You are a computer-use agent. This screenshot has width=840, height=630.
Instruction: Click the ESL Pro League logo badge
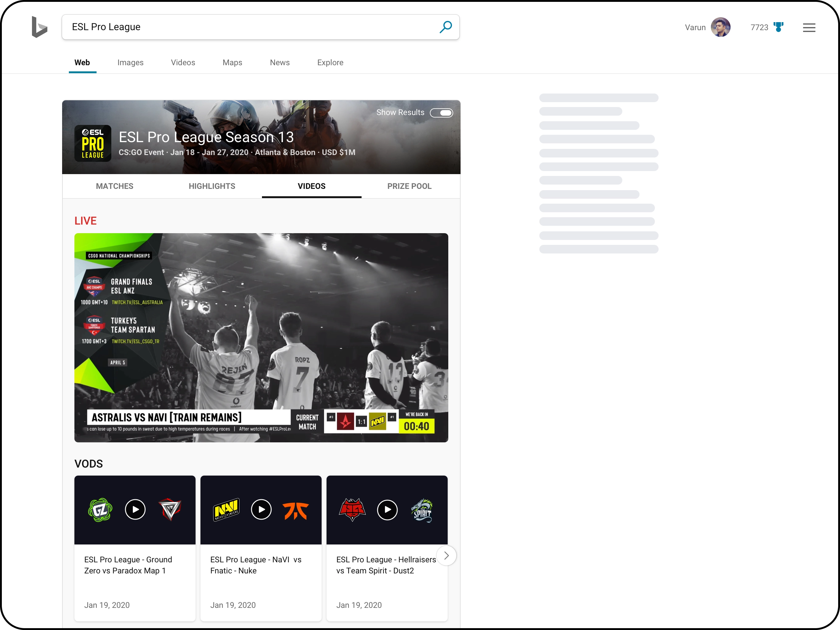(93, 143)
